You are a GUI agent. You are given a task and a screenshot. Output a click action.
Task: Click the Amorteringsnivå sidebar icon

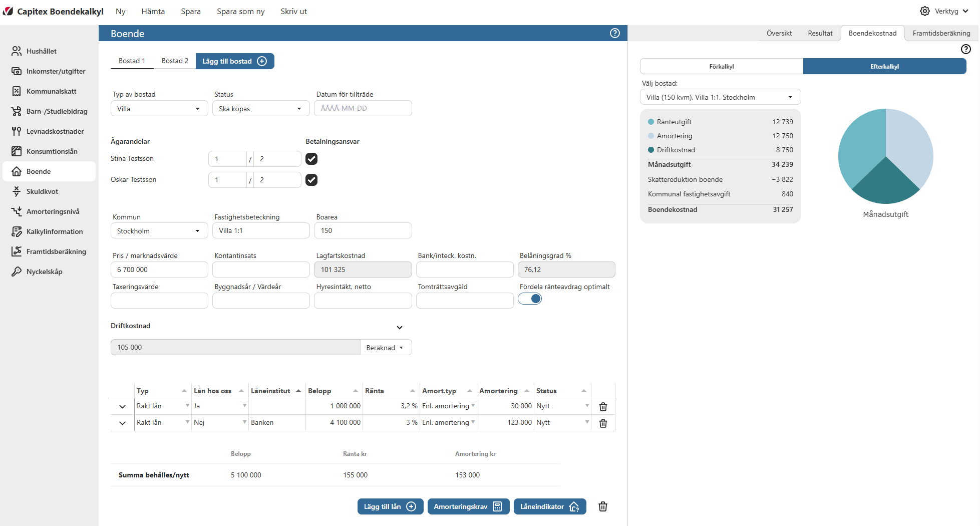(17, 211)
